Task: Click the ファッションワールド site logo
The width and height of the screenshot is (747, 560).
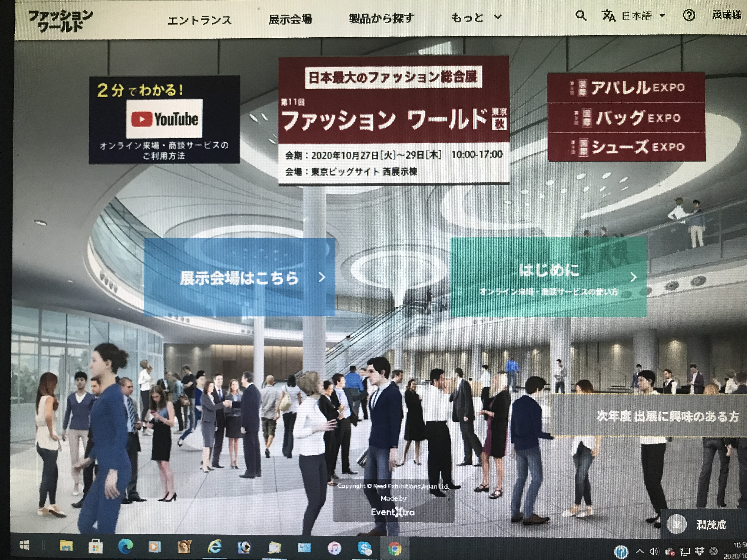Action: coord(61,21)
